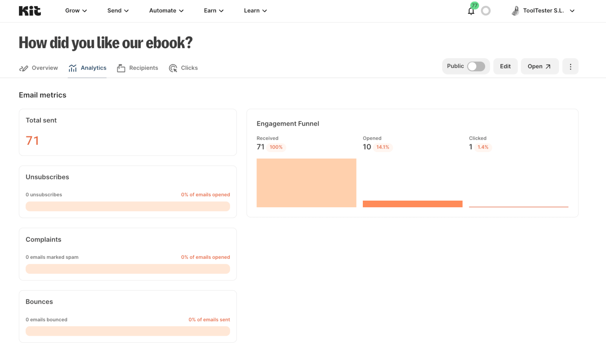Switch to the Overview tab

tap(38, 68)
